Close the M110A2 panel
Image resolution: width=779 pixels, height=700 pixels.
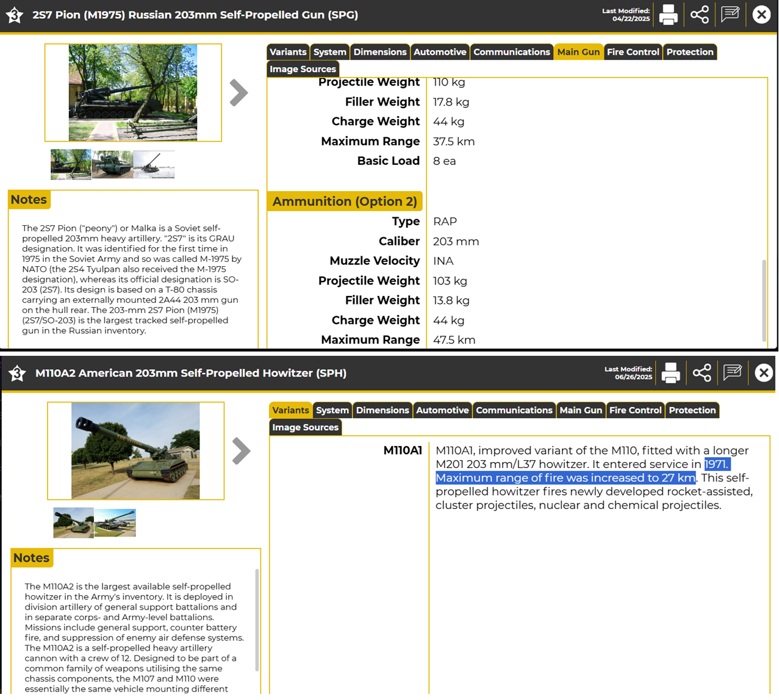point(764,373)
